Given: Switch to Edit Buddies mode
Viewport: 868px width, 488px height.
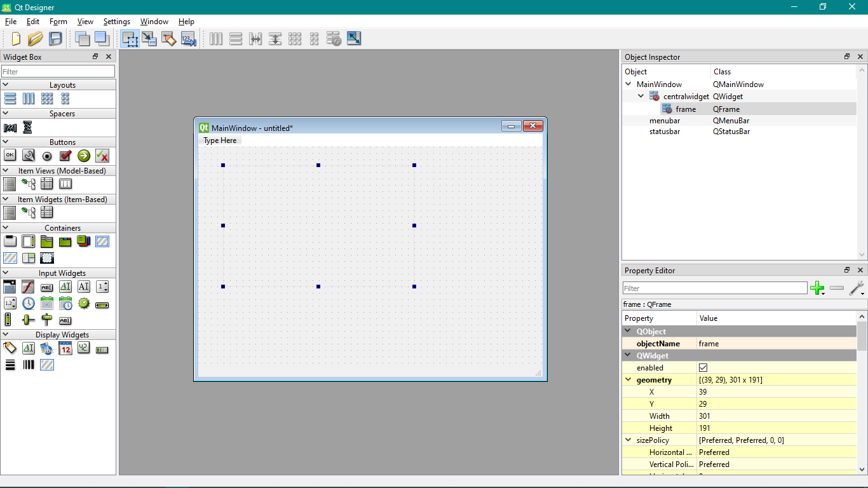Looking at the screenshot, I should point(168,39).
